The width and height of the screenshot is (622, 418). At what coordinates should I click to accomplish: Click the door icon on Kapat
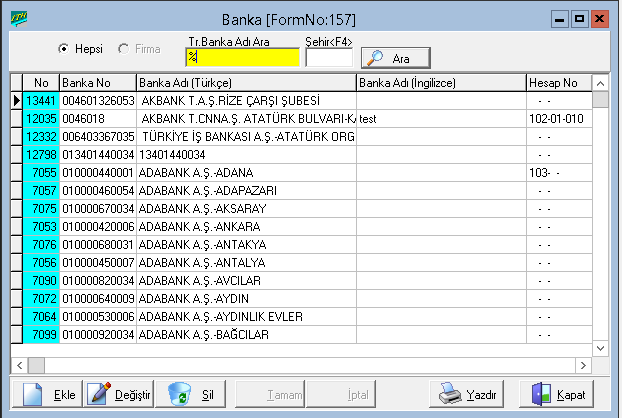pyautogui.click(x=541, y=394)
